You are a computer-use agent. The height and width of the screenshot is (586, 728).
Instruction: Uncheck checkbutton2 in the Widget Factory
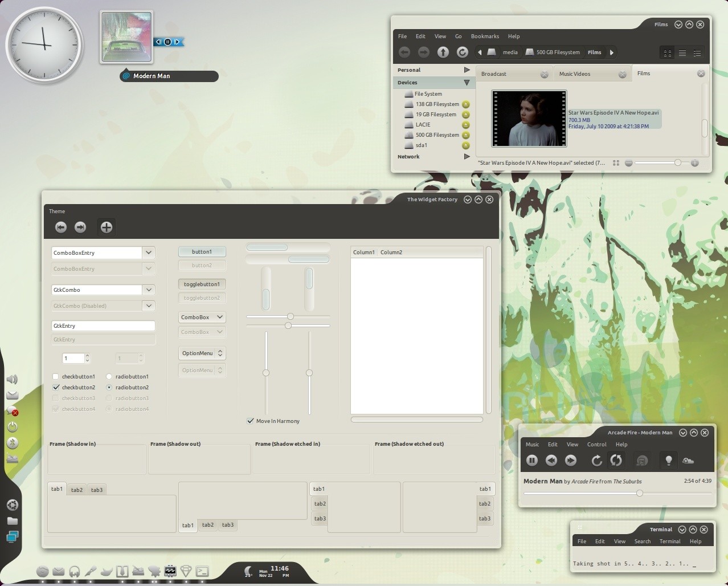pos(56,387)
